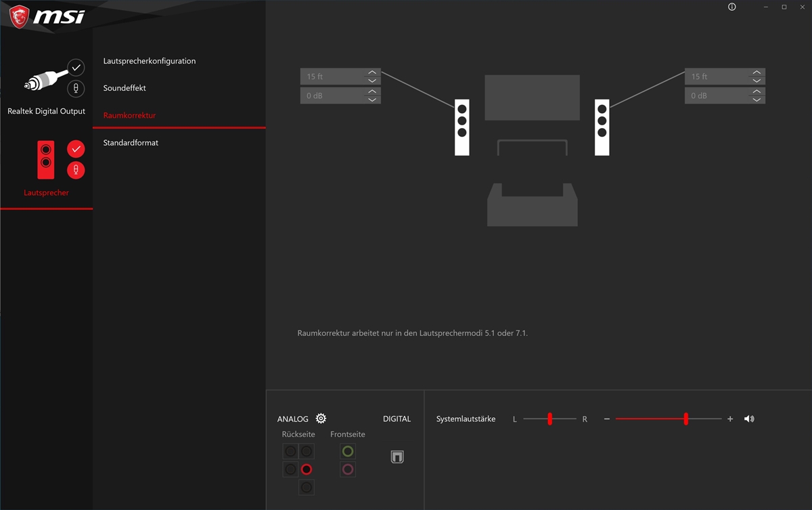Click the R balance label

coord(585,419)
